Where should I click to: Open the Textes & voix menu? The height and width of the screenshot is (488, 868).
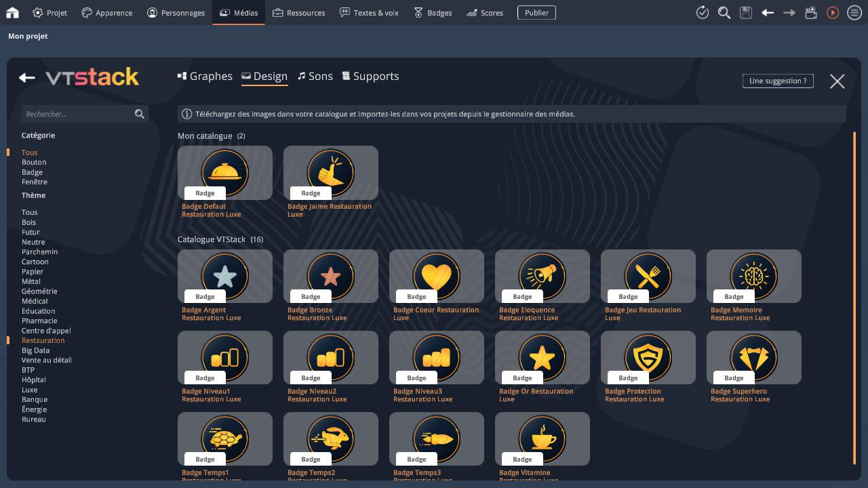coord(369,12)
